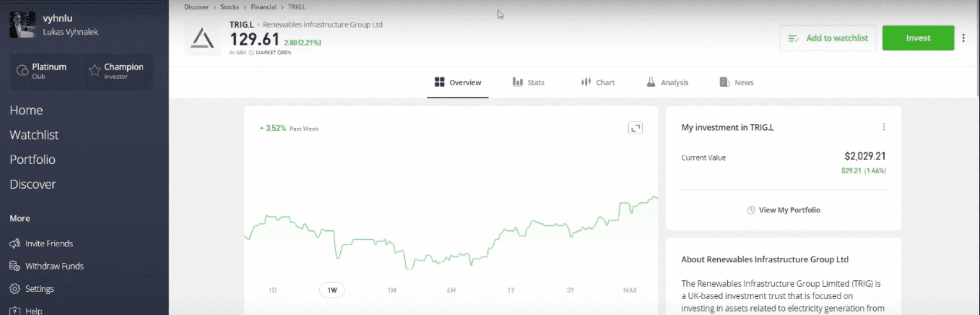Click the About Renewables Infrastructure Group Ltd heading
Image resolution: width=980 pixels, height=315 pixels.
pos(765,259)
